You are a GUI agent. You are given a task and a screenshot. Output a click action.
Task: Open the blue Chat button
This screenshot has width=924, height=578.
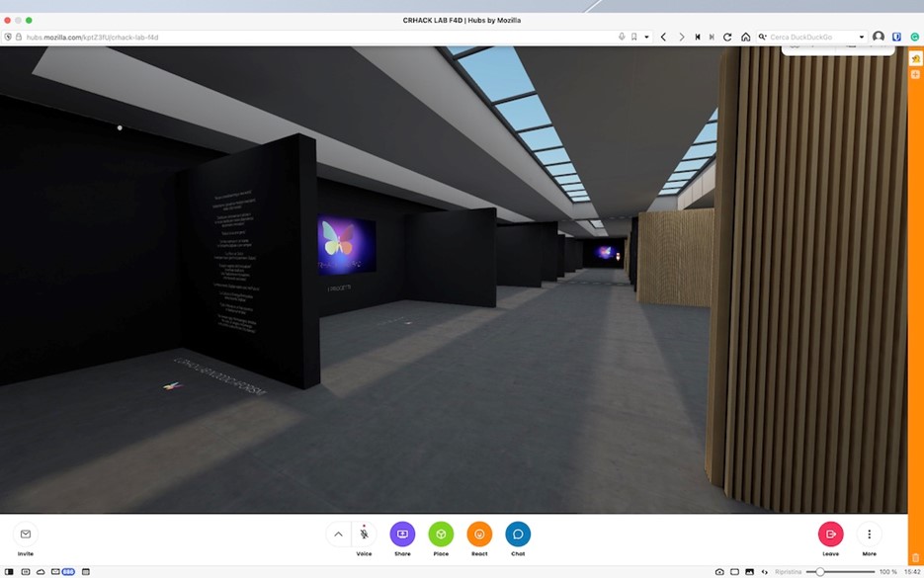(518, 534)
